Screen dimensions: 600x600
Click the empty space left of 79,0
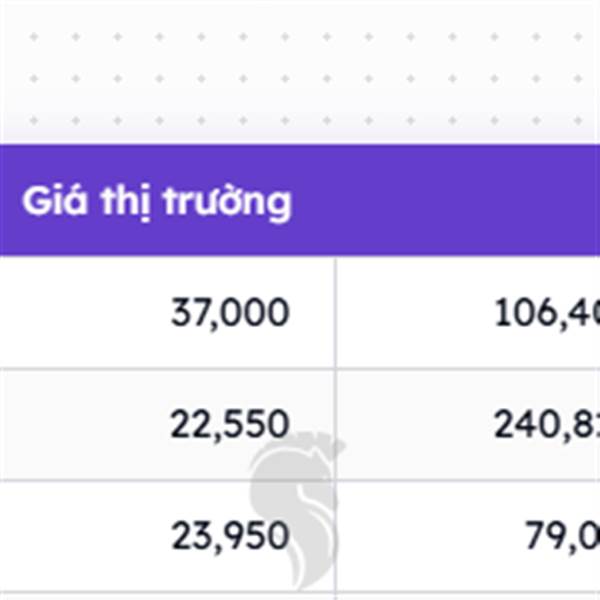[430, 536]
